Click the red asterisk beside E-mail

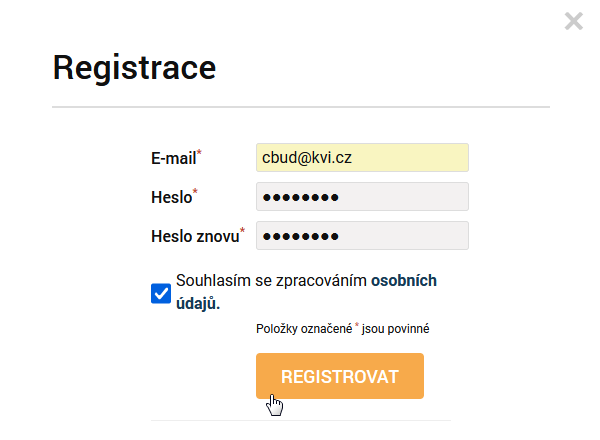(x=199, y=153)
